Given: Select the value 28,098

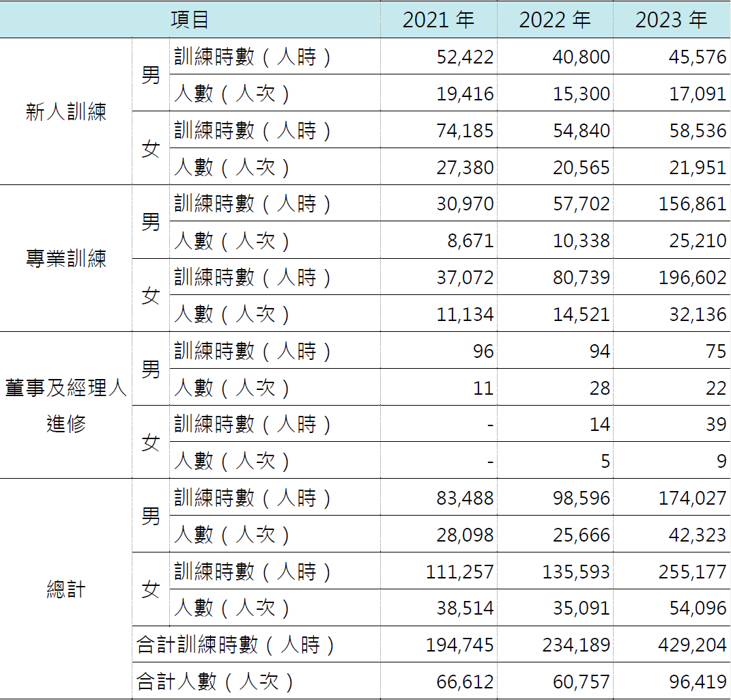Looking at the screenshot, I should (x=465, y=535).
